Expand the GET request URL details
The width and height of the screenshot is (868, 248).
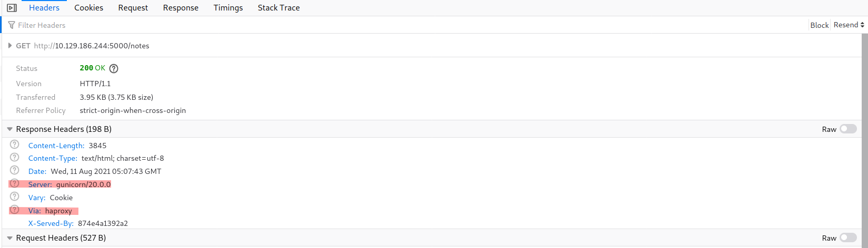click(10, 46)
